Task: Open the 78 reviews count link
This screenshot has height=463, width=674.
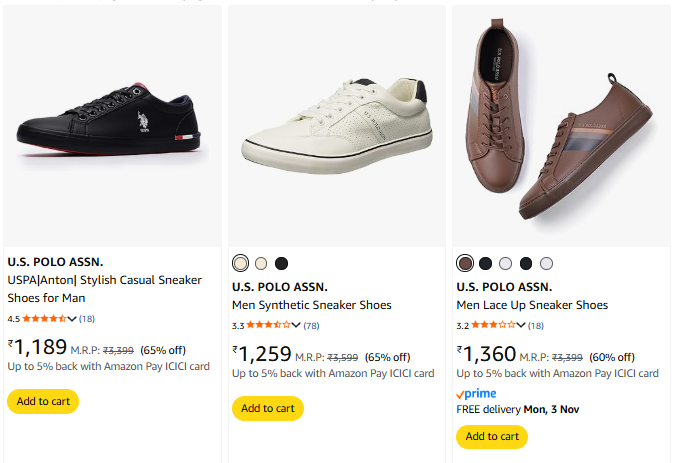Action: tap(312, 325)
